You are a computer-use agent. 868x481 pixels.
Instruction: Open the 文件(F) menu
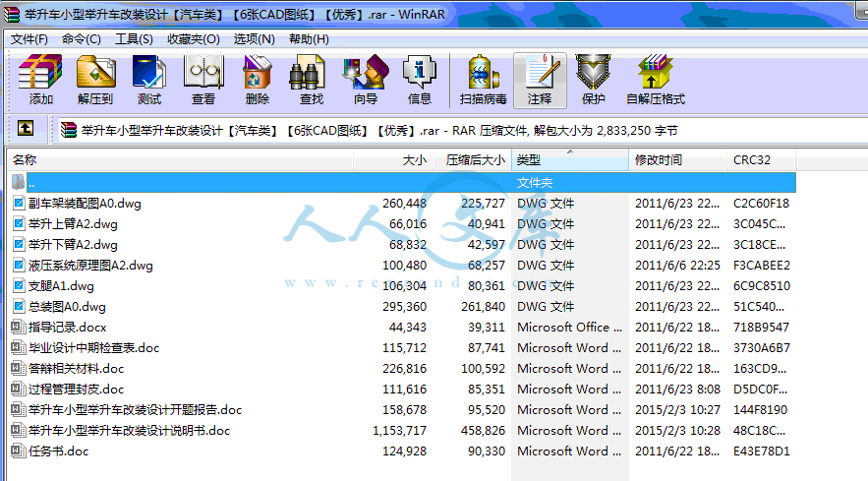pos(29,39)
